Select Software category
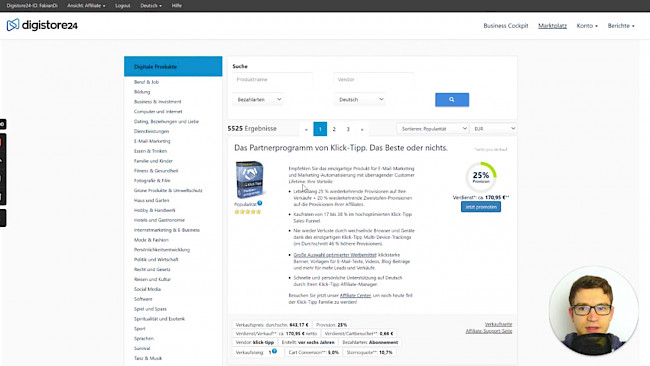 click(143, 299)
